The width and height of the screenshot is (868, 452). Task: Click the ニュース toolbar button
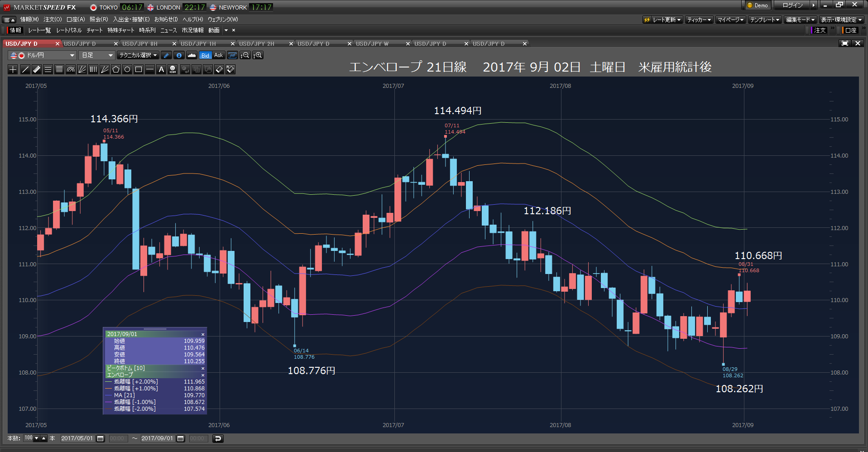coord(168,30)
